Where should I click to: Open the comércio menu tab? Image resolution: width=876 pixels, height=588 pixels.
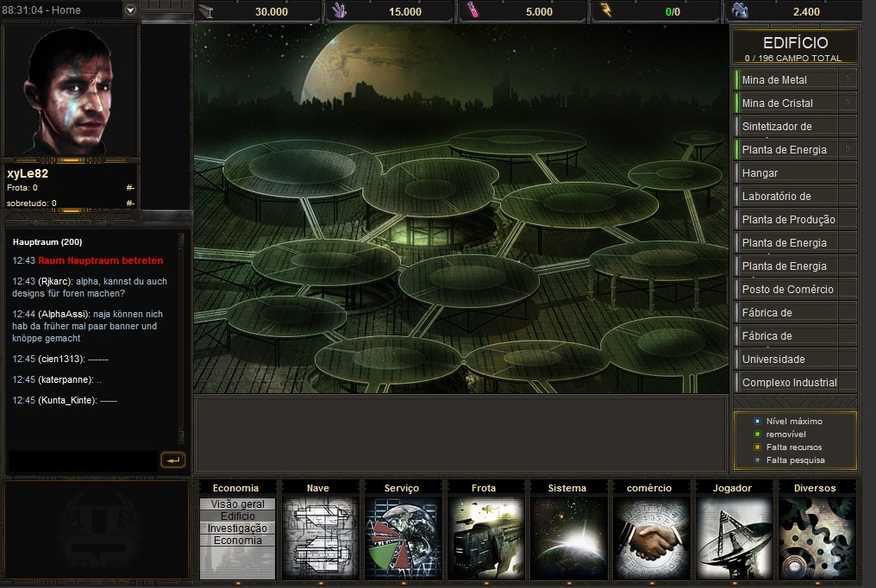649,488
